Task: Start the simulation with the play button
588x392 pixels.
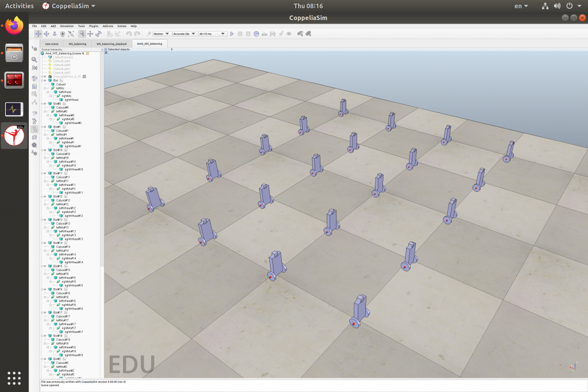Action: pyautogui.click(x=232, y=34)
